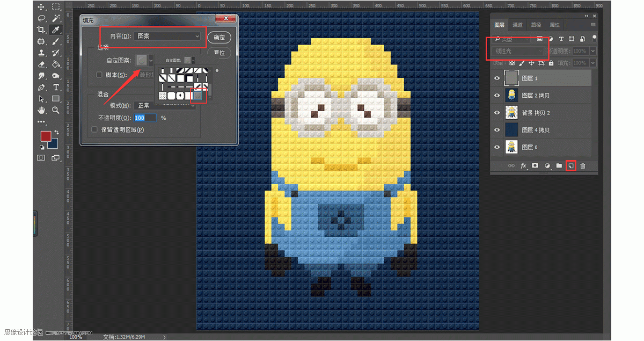Select the Eyedropper tool
This screenshot has height=341, width=644.
[x=56, y=30]
